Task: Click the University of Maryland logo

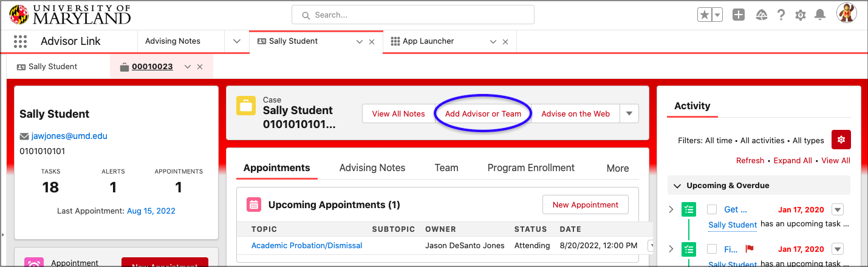Action: [70, 13]
